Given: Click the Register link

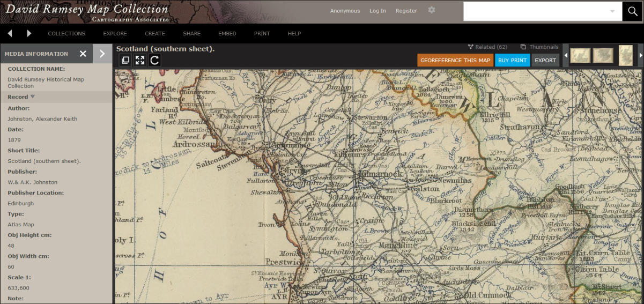Looking at the screenshot, I should tap(406, 11).
